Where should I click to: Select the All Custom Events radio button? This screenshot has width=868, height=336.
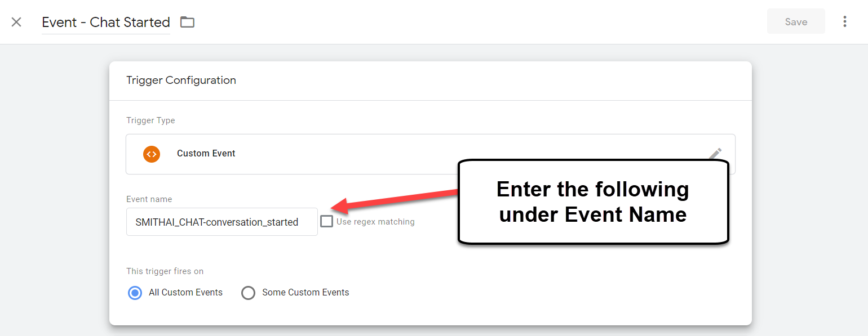tap(135, 293)
